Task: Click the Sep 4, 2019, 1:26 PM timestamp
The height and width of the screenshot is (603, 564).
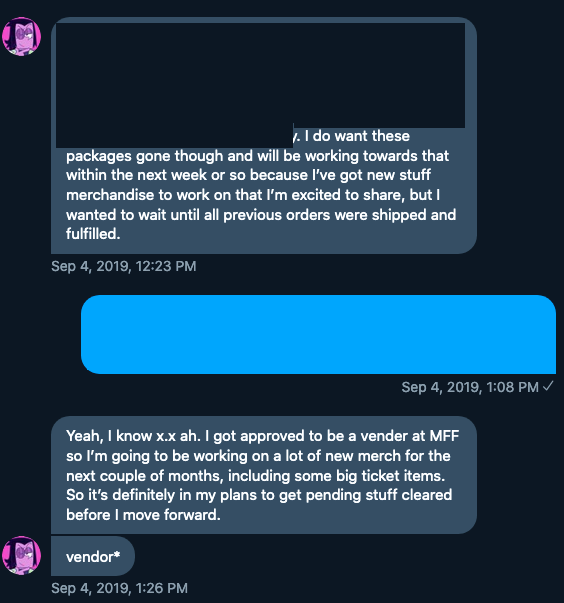Action: 119,588
